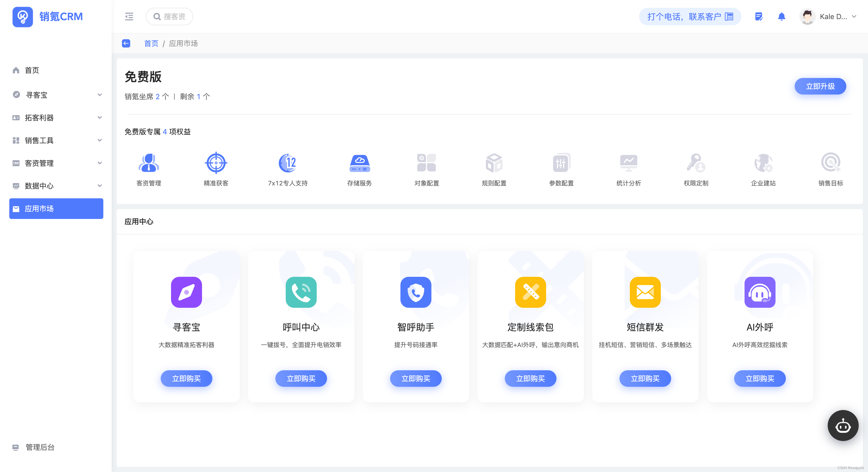Click 立即购买 under 呼叫中心
The image size is (868, 472).
(301, 378)
